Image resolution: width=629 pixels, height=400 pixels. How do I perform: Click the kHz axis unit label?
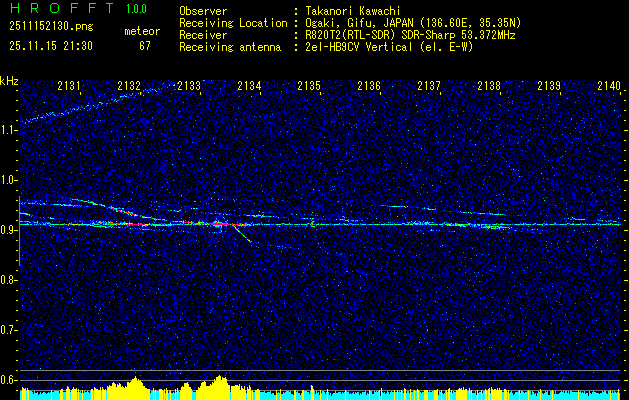[9, 81]
